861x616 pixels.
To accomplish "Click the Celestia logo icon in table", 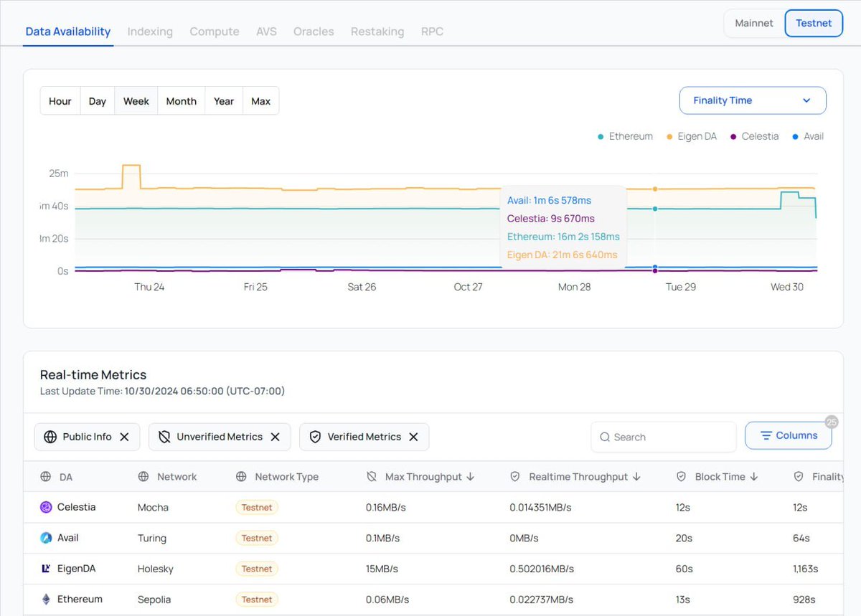I will (x=46, y=507).
